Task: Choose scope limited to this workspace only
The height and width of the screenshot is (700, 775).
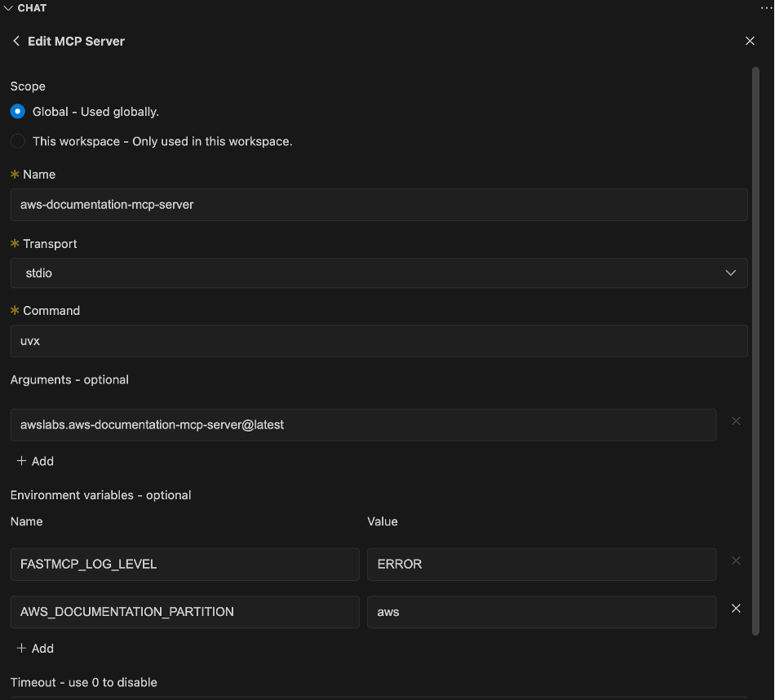Action: 17,140
